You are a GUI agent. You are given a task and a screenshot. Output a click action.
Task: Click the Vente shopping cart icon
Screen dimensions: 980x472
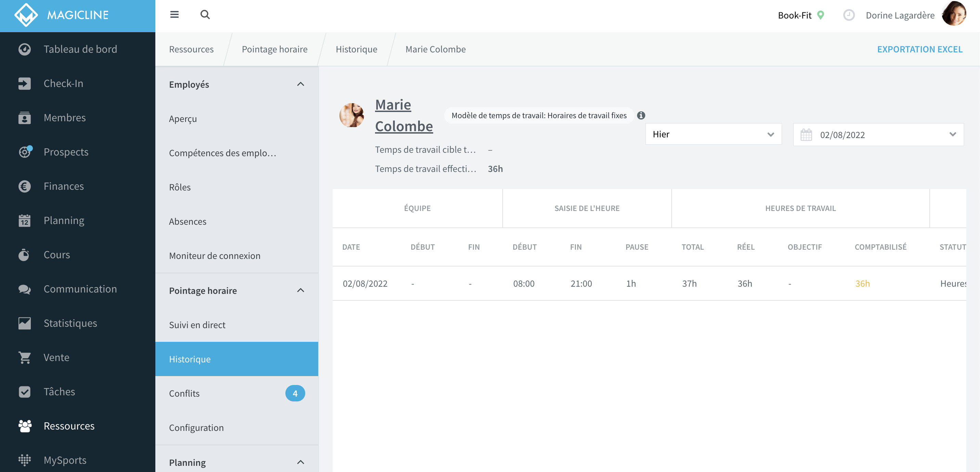25,357
